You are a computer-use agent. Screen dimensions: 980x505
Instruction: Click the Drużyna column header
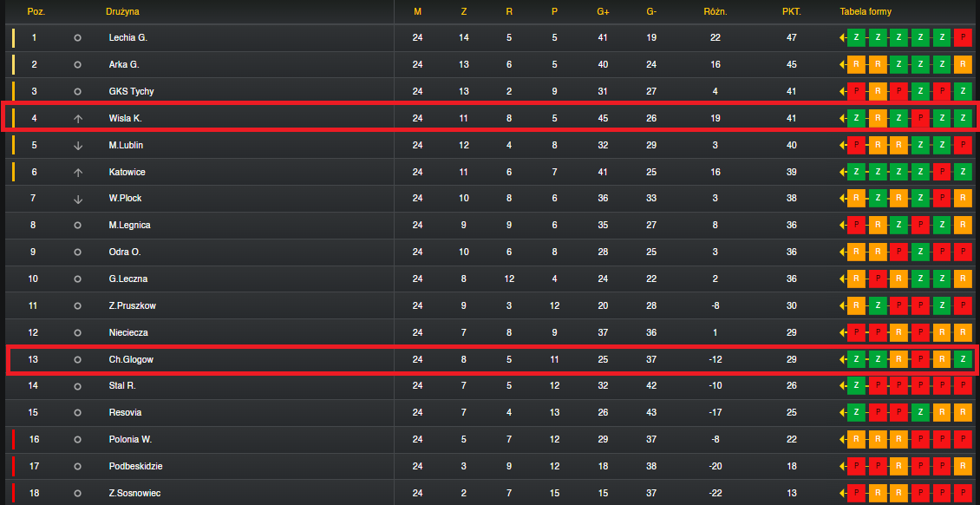[122, 12]
